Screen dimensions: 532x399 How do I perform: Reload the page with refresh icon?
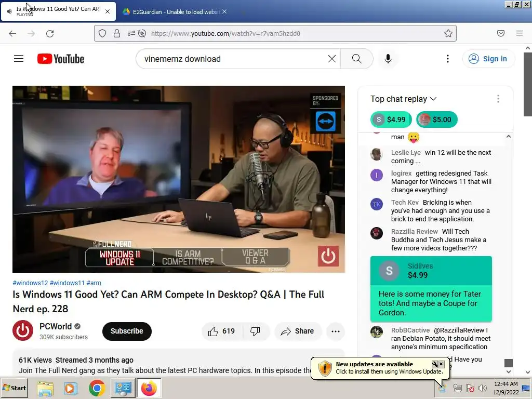50,33
